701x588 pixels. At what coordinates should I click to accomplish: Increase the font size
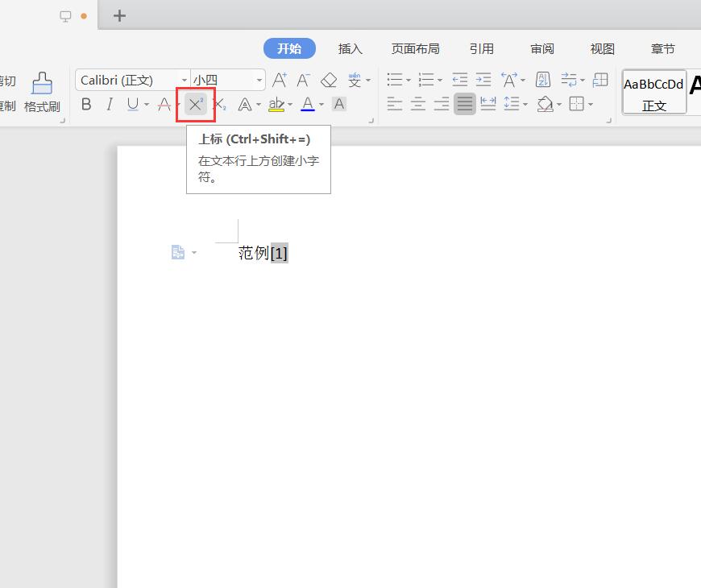point(280,80)
